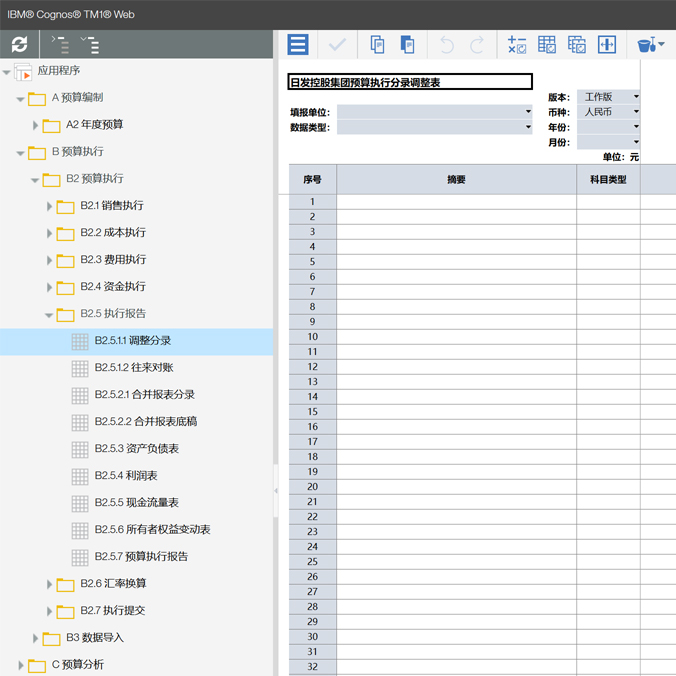676x676 pixels.
Task: Click the copy icon in toolbar
Action: tap(377, 44)
